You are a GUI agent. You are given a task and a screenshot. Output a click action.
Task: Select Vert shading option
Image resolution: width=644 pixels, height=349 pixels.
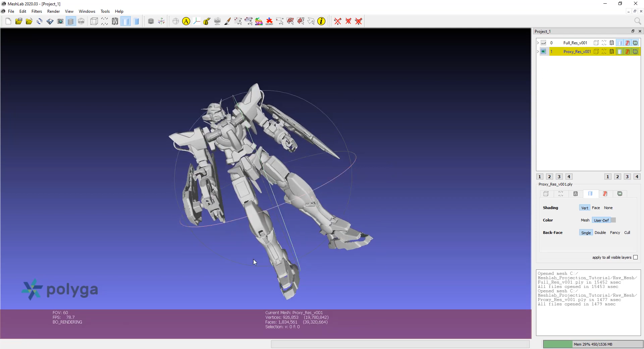pos(585,208)
